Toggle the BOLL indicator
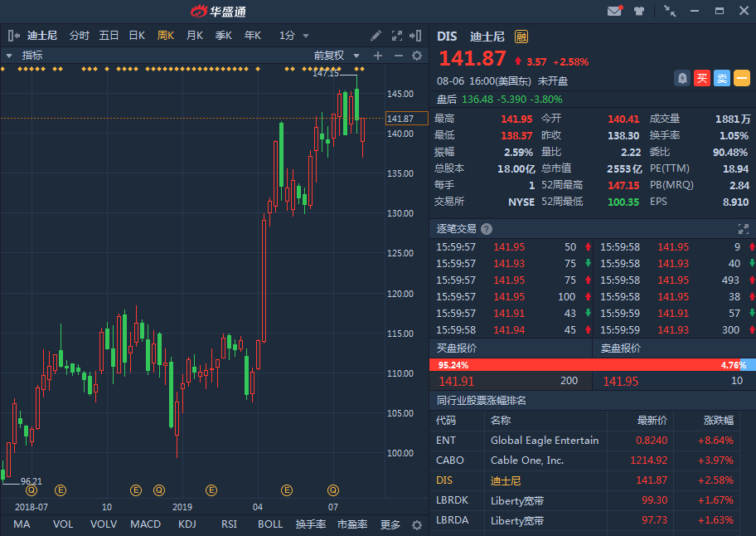Image resolution: width=756 pixels, height=536 pixels. click(270, 524)
